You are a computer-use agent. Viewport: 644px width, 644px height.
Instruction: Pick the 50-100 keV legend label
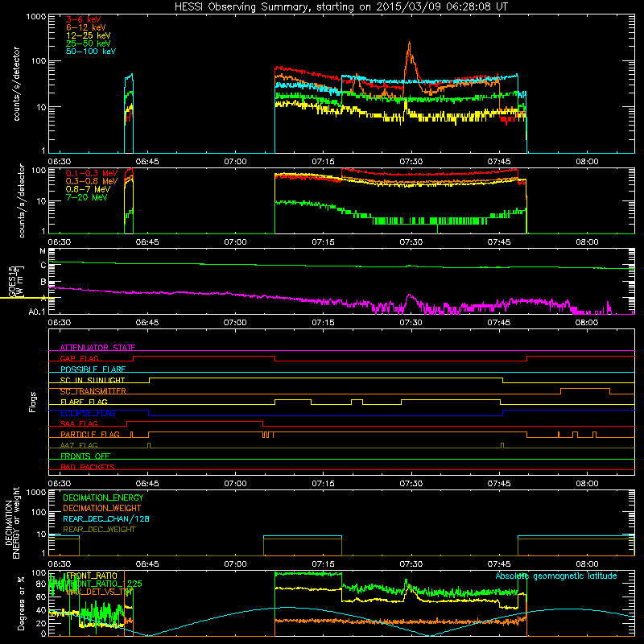click(x=91, y=52)
